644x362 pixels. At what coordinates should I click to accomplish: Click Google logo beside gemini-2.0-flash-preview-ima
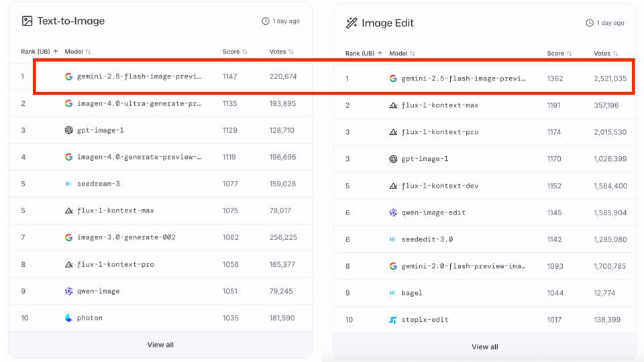click(393, 266)
